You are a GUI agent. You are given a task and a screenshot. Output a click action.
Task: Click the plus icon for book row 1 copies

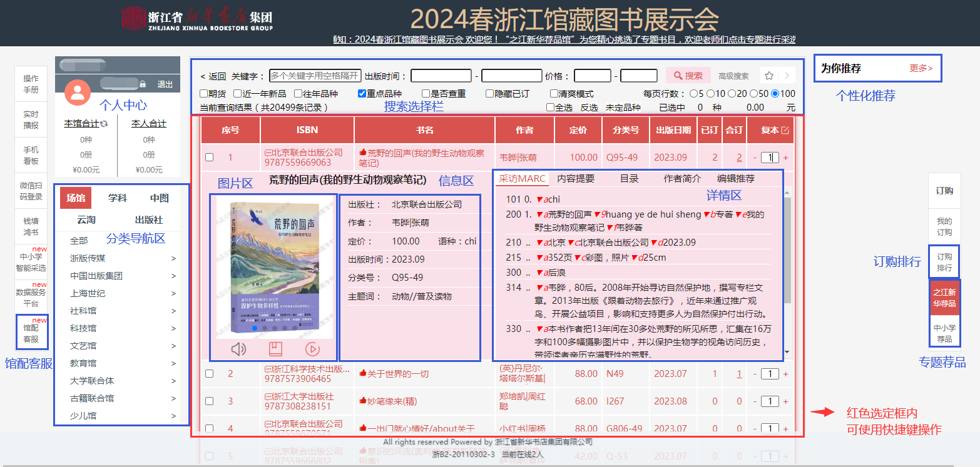pyautogui.click(x=786, y=158)
